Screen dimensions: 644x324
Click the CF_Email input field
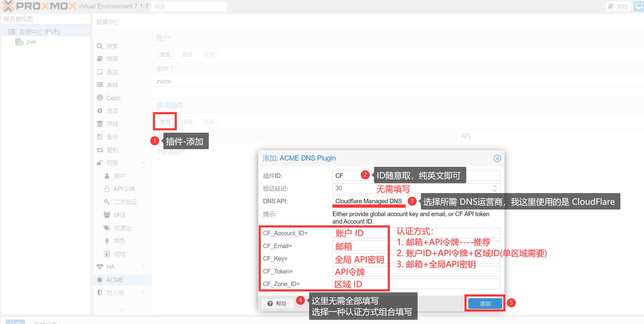coord(416,246)
